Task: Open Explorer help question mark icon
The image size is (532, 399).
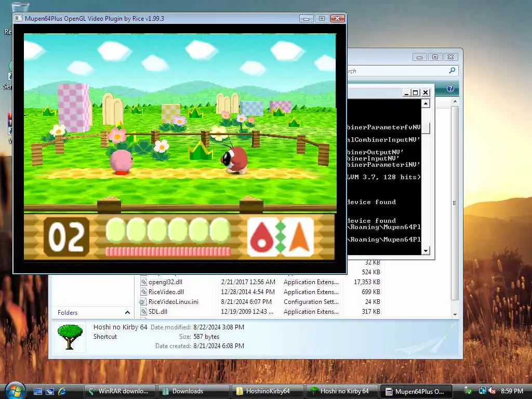Action: click(450, 88)
